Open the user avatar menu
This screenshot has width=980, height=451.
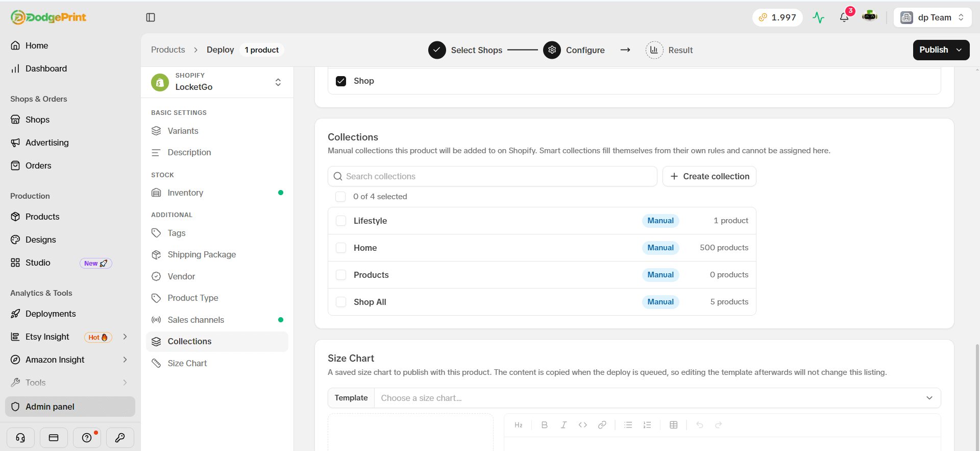pos(870,17)
